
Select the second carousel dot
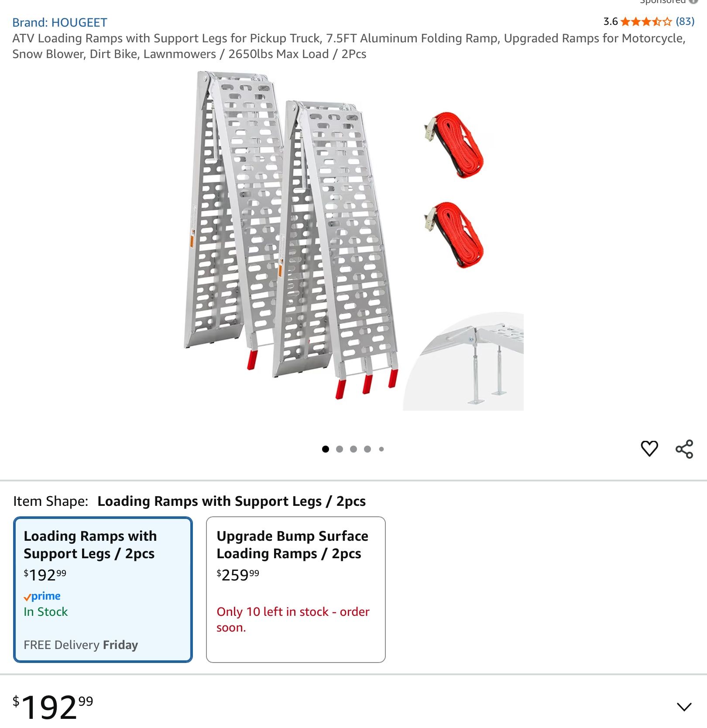[340, 448]
